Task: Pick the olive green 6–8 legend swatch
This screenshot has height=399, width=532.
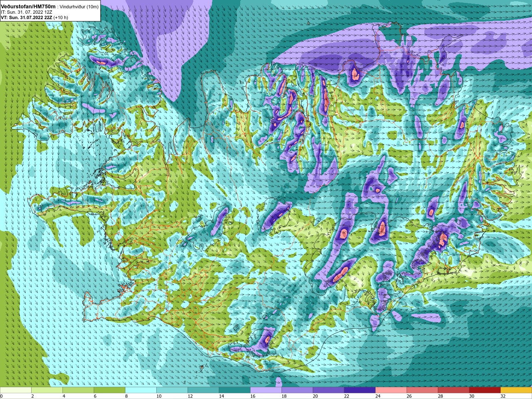Action: coord(110,390)
